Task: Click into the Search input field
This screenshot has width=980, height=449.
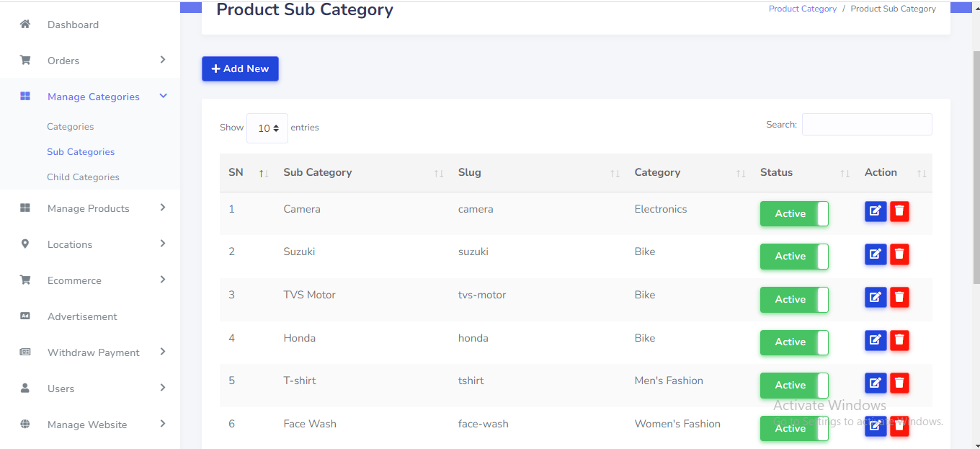Action: click(867, 125)
